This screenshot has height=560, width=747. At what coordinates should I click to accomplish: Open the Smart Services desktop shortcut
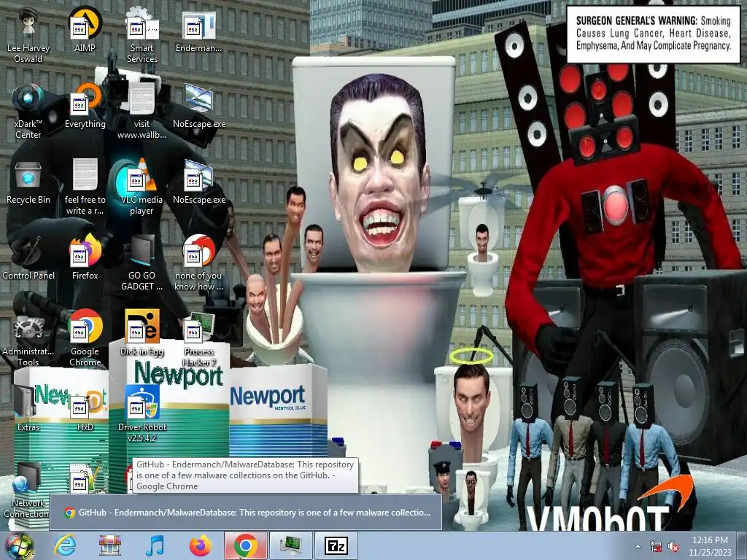(x=142, y=35)
